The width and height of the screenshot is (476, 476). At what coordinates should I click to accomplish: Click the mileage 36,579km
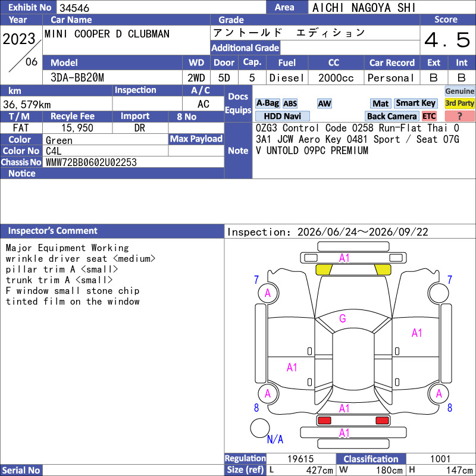(x=27, y=105)
